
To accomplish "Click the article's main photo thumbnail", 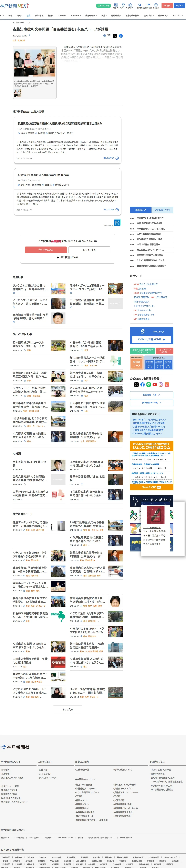I will (x=34, y=63).
